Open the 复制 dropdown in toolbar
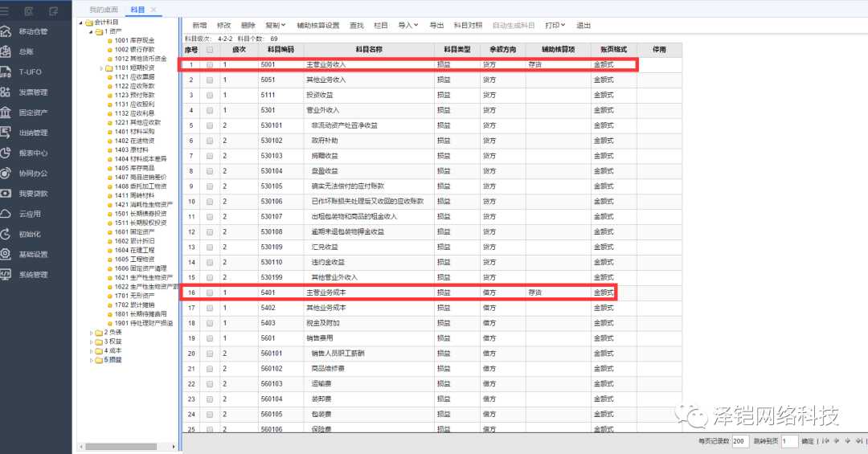This screenshot has height=454, width=868. tap(275, 26)
